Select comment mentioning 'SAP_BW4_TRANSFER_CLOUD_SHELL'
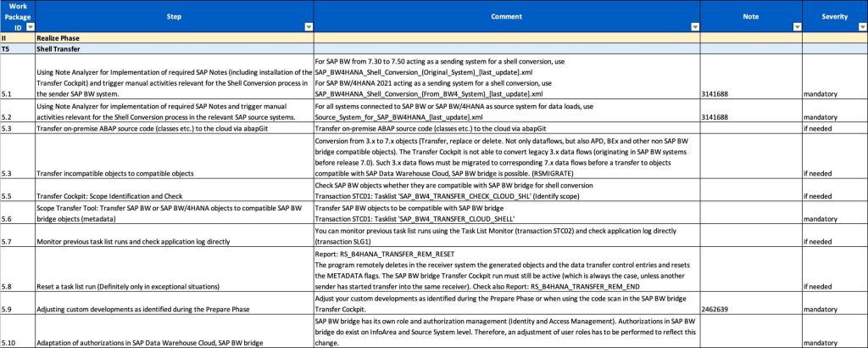 point(507,213)
